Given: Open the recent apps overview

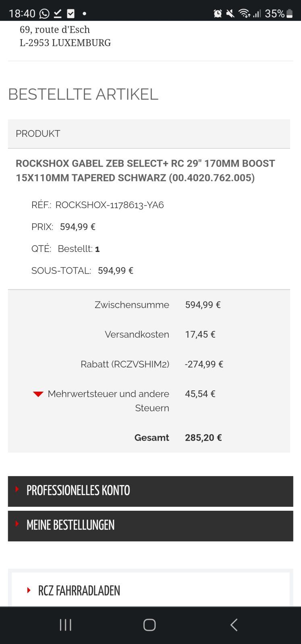Looking at the screenshot, I should (66, 625).
